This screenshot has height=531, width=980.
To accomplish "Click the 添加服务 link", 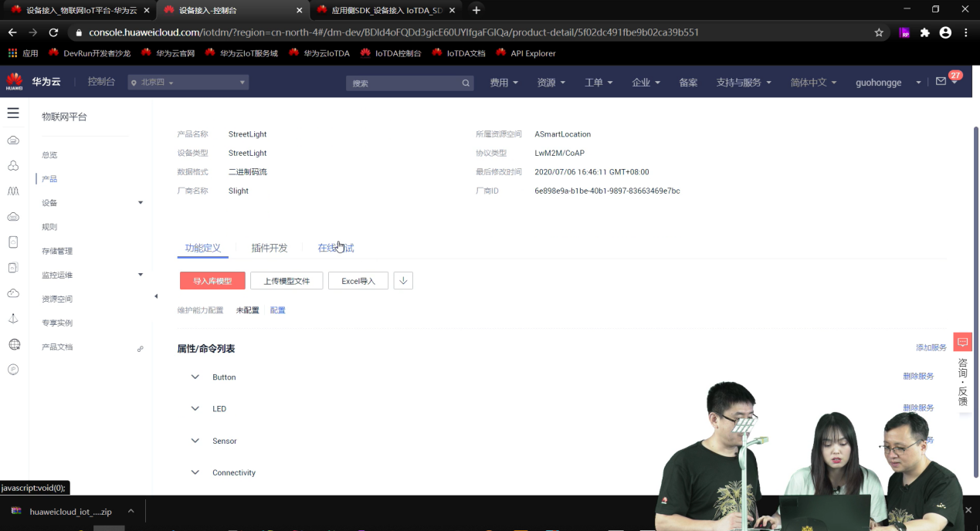I will coord(931,347).
